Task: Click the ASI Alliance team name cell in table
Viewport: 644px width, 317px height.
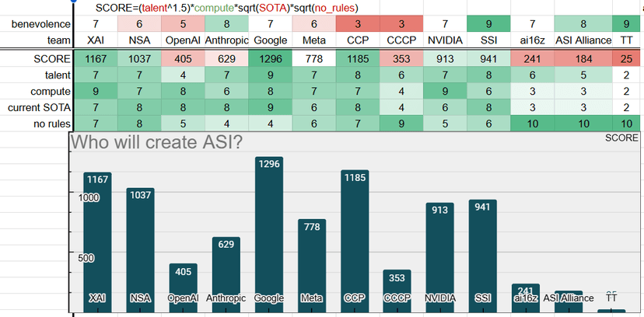Action: (583, 40)
